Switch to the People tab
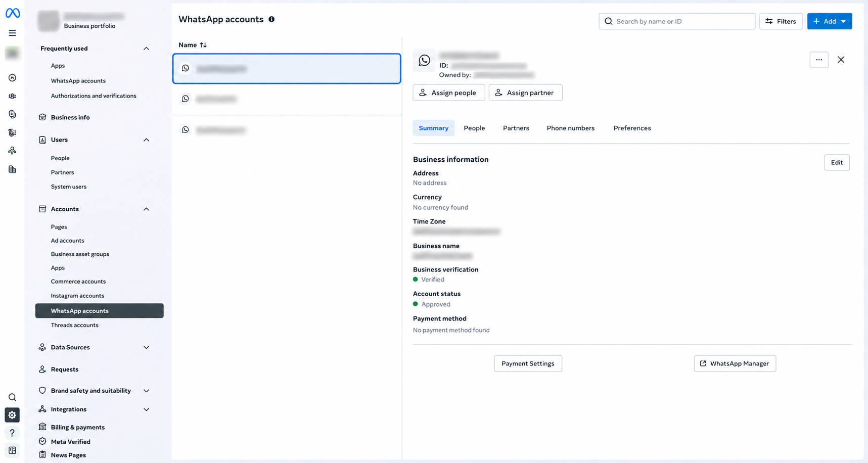 [x=474, y=128]
